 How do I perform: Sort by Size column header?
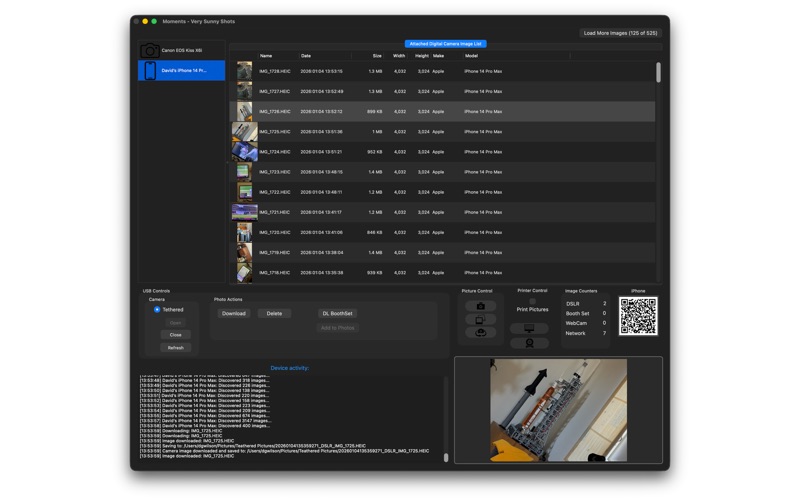(x=377, y=56)
